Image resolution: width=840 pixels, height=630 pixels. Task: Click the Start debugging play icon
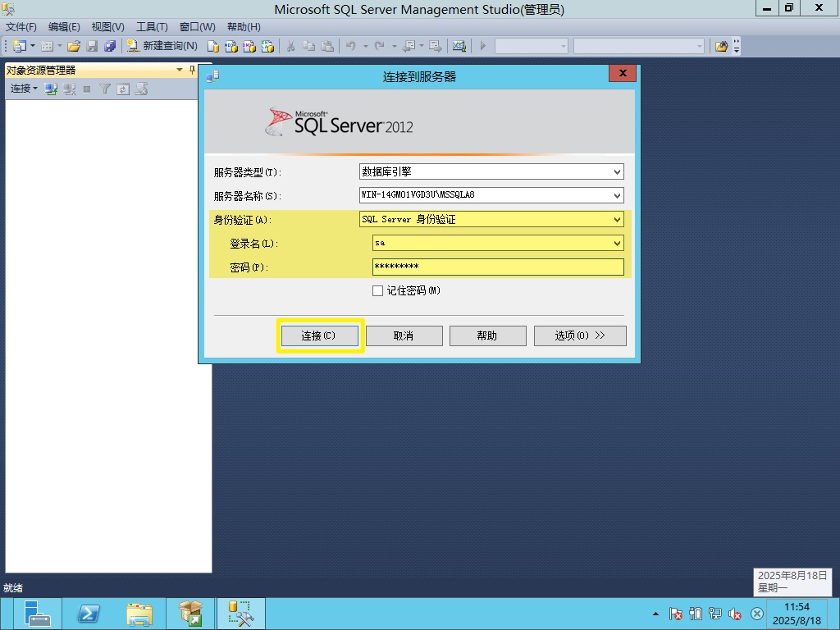(482, 46)
